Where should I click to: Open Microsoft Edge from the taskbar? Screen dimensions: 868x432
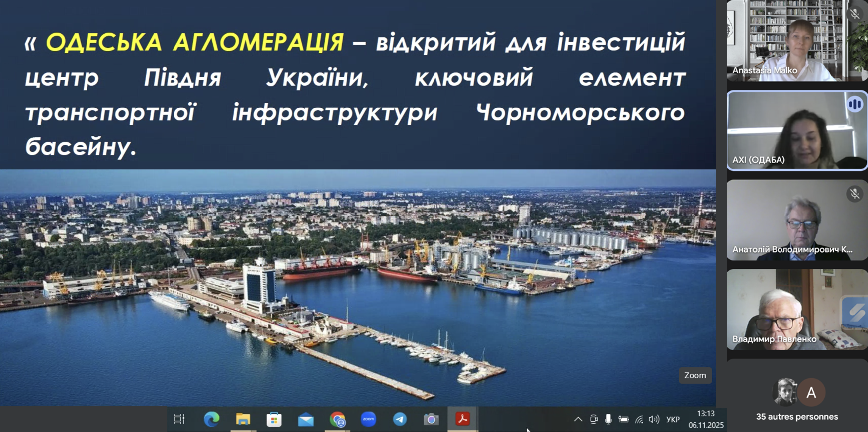(x=211, y=419)
